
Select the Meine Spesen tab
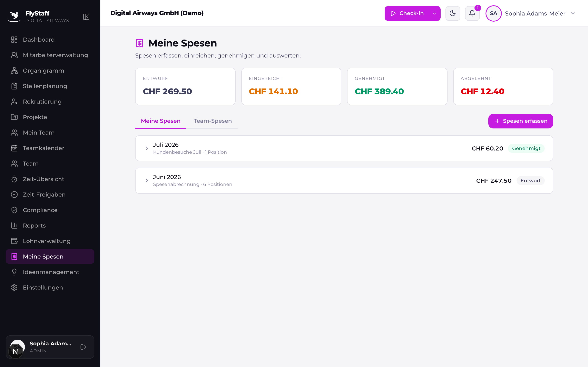(161, 121)
